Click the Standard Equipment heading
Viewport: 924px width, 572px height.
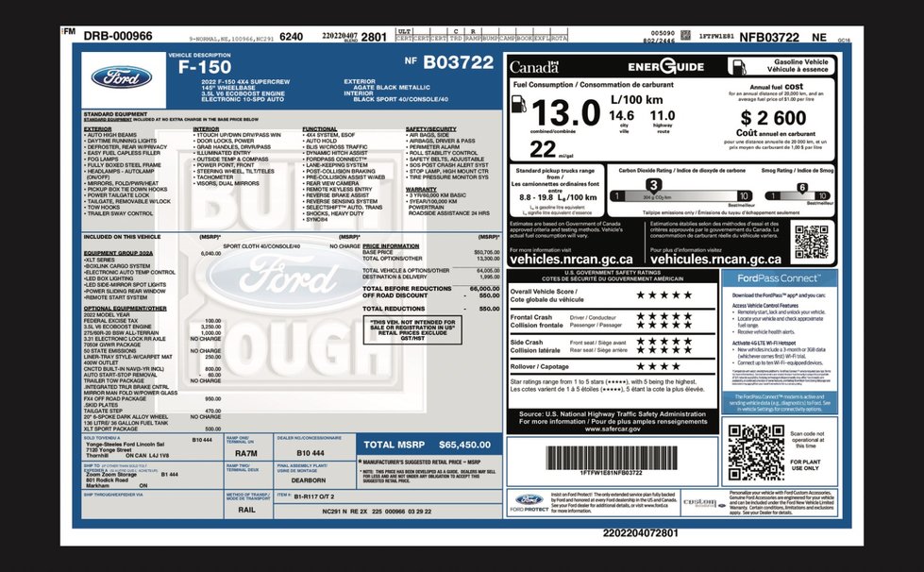coord(115,114)
